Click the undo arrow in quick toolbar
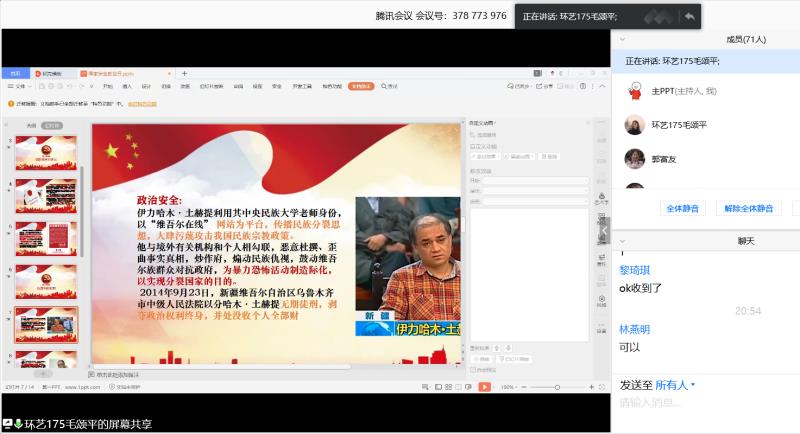This screenshot has width=800, height=434. (71, 87)
